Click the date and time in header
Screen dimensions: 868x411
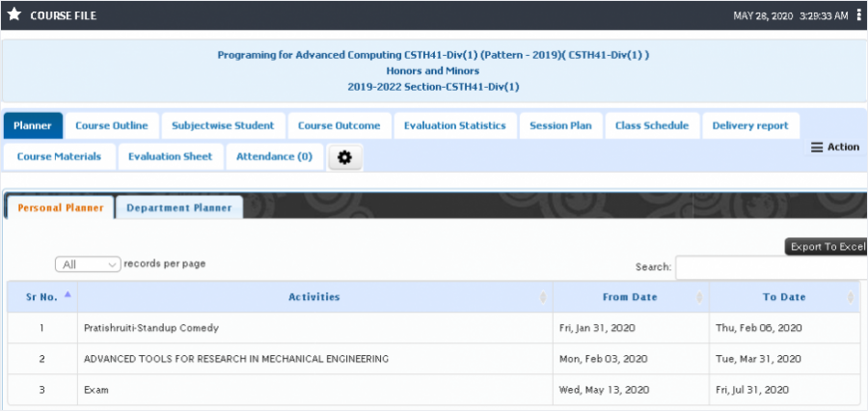tap(791, 16)
